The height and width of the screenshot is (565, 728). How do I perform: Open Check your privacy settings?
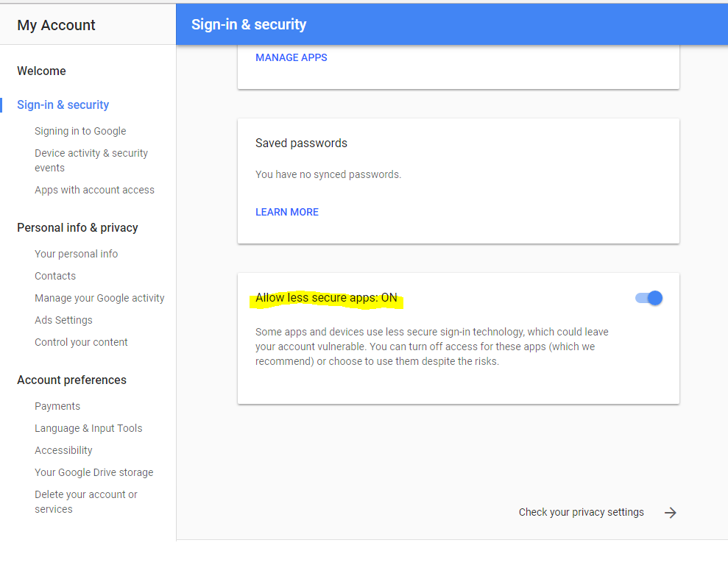tap(582, 512)
